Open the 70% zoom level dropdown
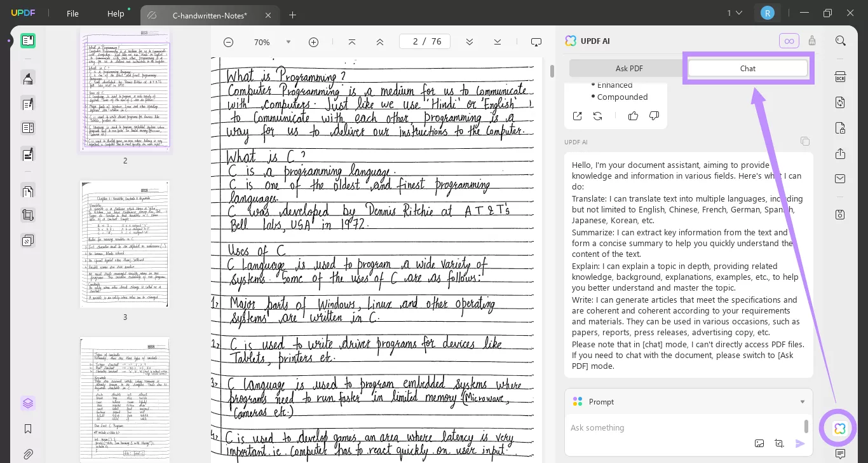Screen dimensions: 868x463 (x=288, y=42)
